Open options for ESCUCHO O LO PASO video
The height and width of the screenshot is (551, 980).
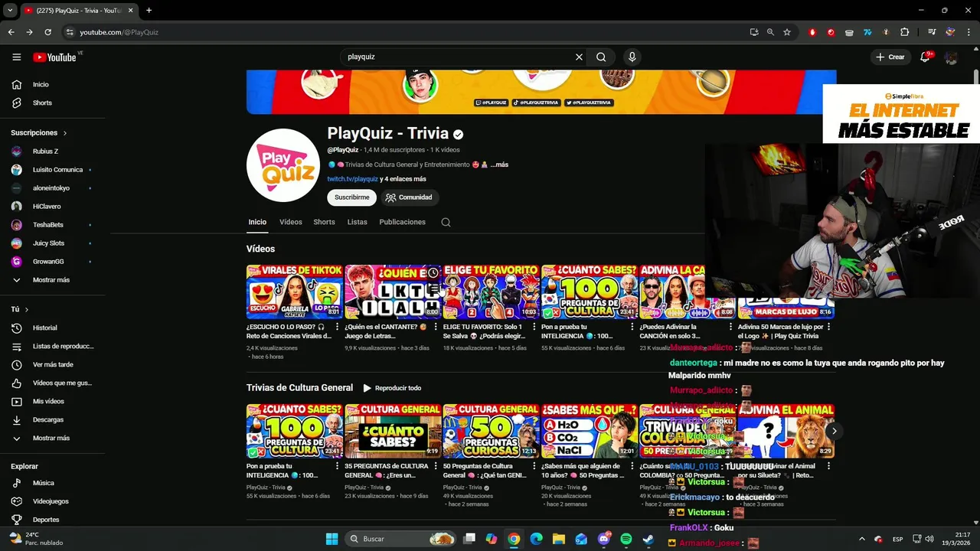[338, 327]
